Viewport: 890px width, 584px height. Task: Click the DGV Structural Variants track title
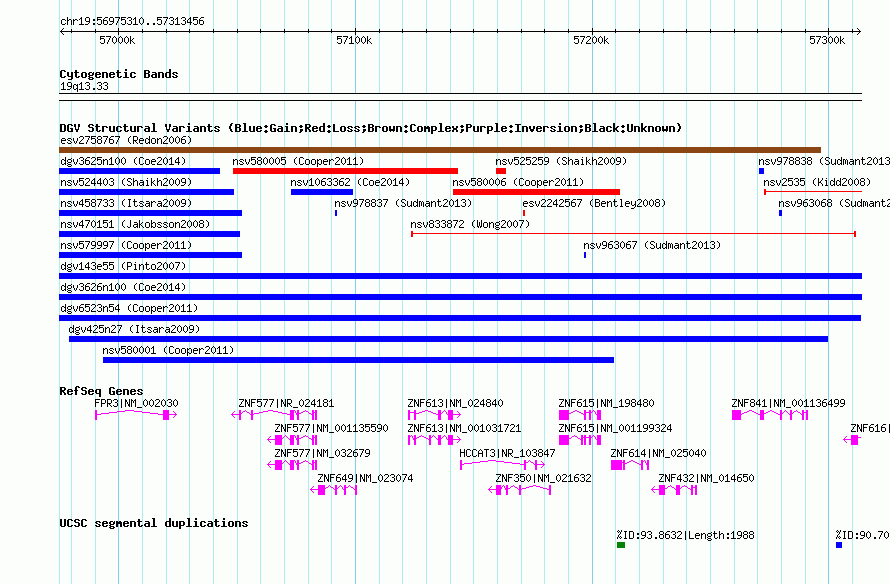point(370,128)
